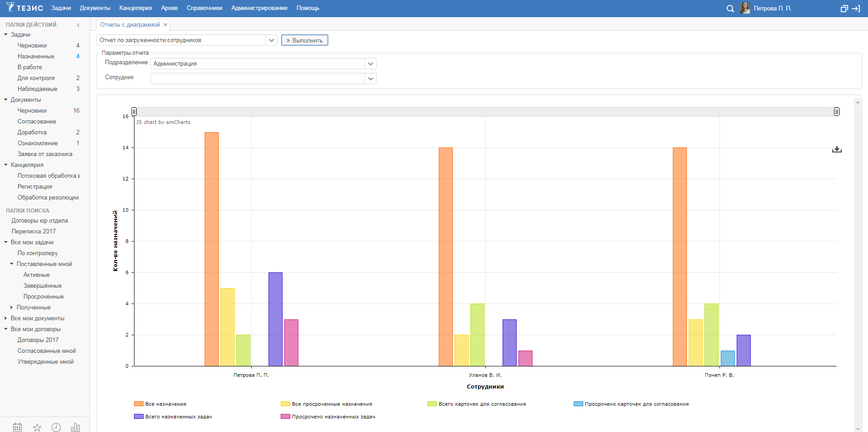Open history clock icon in bottom bar
868x432 pixels.
56,427
